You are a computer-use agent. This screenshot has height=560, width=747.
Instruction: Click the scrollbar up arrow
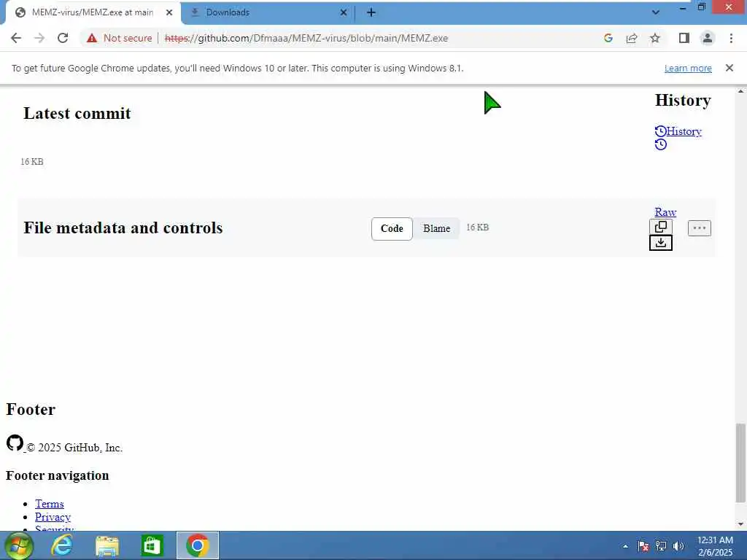click(x=740, y=90)
